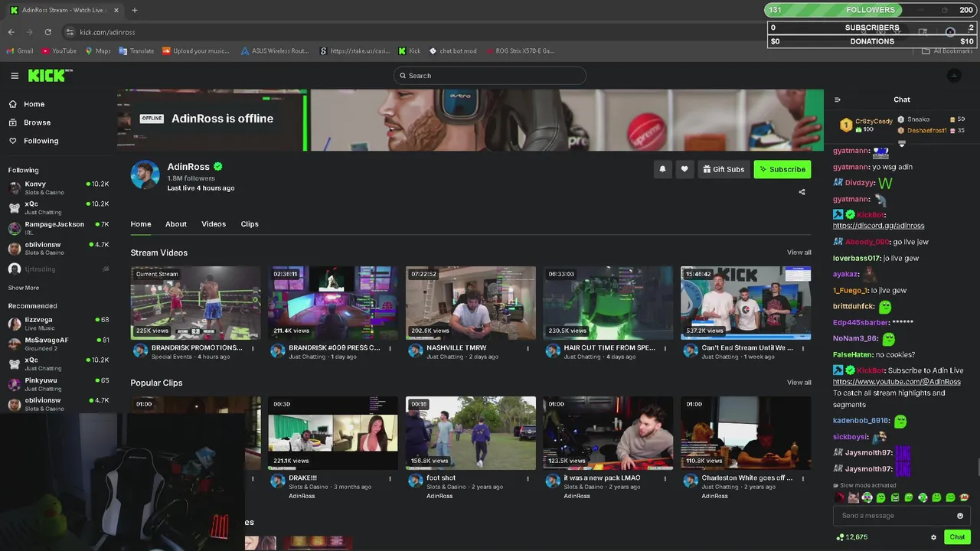Open lizzvega in Recommended list
Image resolution: width=980 pixels, height=551 pixels.
point(58,323)
